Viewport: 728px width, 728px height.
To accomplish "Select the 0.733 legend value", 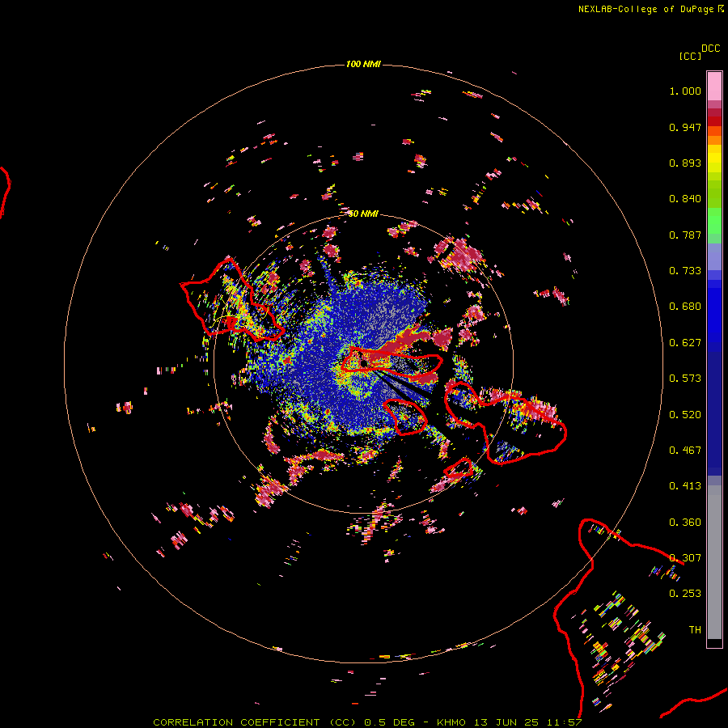I will click(x=685, y=271).
